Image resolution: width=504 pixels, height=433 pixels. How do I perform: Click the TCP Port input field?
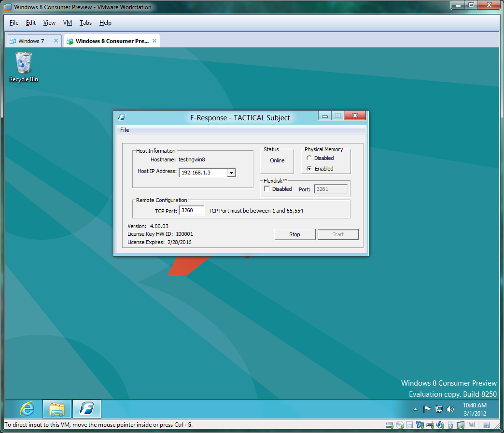click(x=192, y=210)
